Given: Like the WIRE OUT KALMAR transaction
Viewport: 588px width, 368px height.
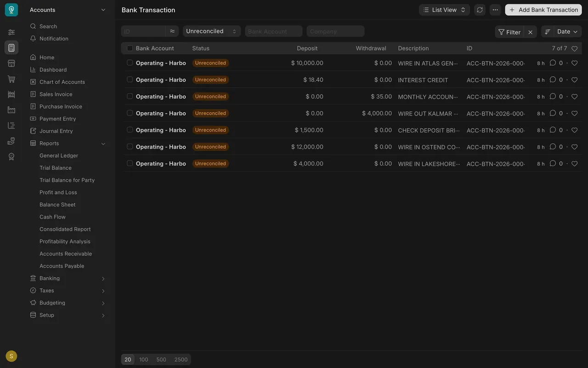Looking at the screenshot, I should pyautogui.click(x=574, y=113).
